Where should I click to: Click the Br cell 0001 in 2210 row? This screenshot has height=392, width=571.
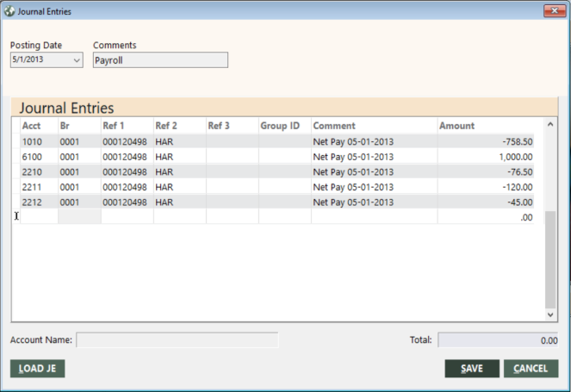pyautogui.click(x=79, y=172)
